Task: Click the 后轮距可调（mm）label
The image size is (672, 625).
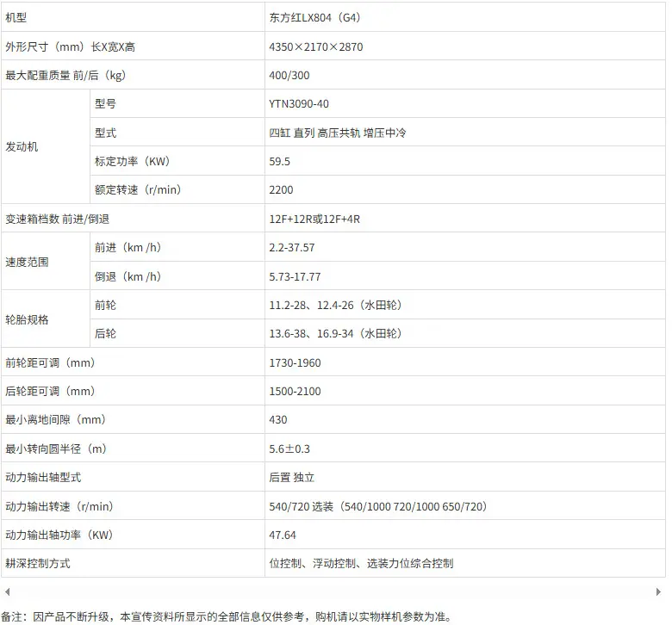Action: click(51, 391)
